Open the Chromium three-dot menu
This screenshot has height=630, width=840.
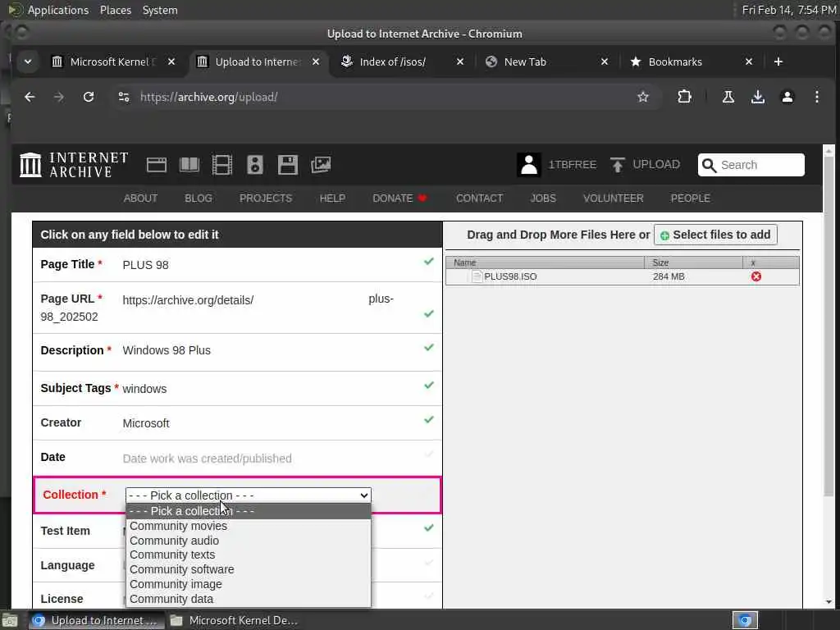816,97
